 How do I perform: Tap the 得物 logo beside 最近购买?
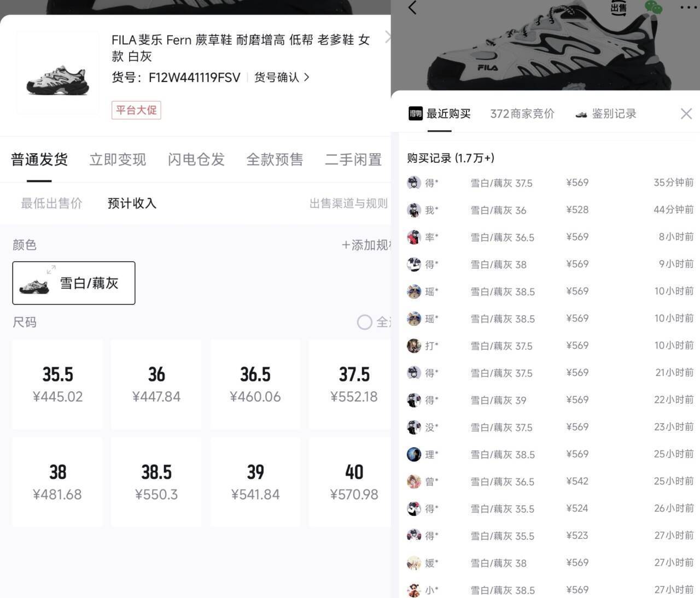click(x=416, y=114)
